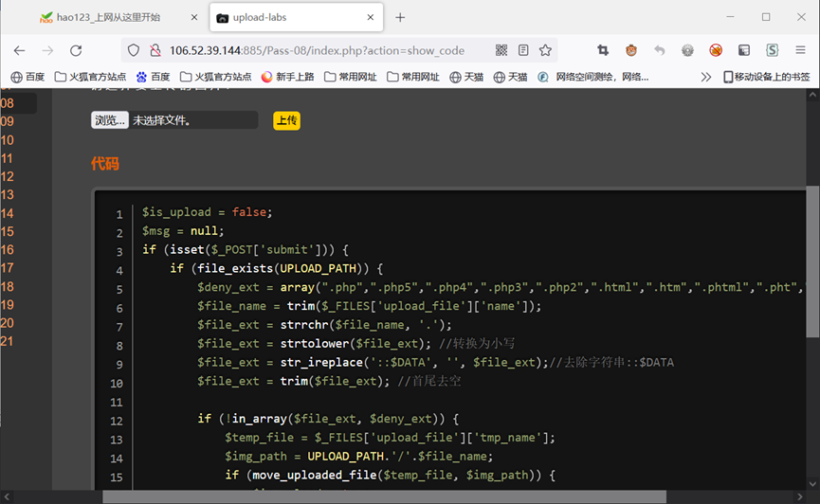Select the upload-labs tab
Viewport: 820px width, 504px height.
pos(297,17)
